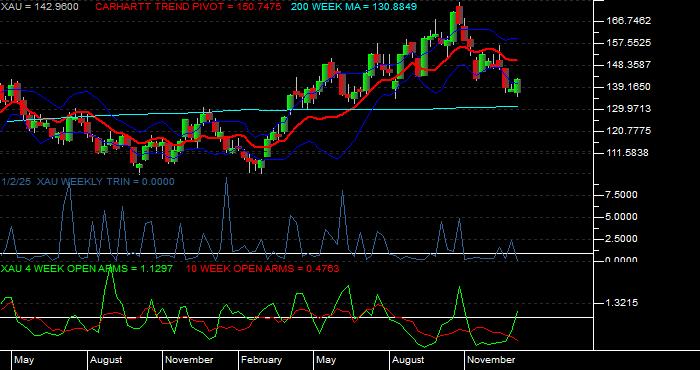Click the 129.9713 price axis value

click(x=628, y=108)
